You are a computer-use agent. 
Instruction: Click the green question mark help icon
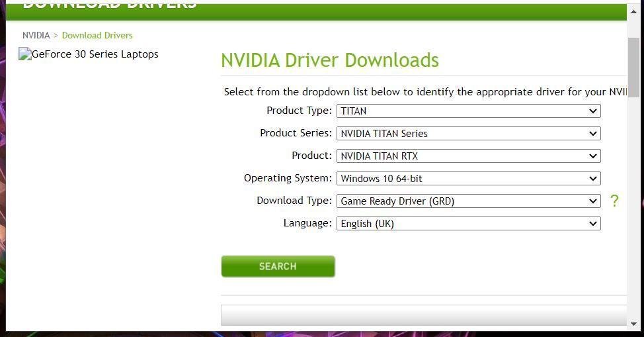pyautogui.click(x=614, y=201)
